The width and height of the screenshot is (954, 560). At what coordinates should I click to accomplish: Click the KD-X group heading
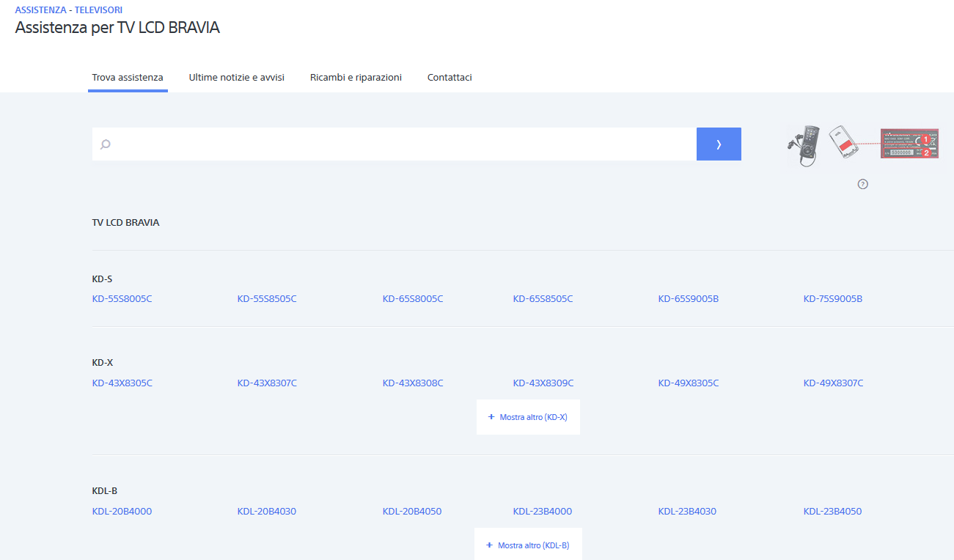click(103, 363)
